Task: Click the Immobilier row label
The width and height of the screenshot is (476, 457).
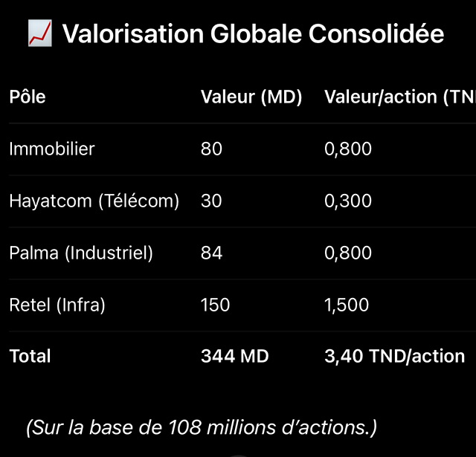Action: (x=52, y=149)
